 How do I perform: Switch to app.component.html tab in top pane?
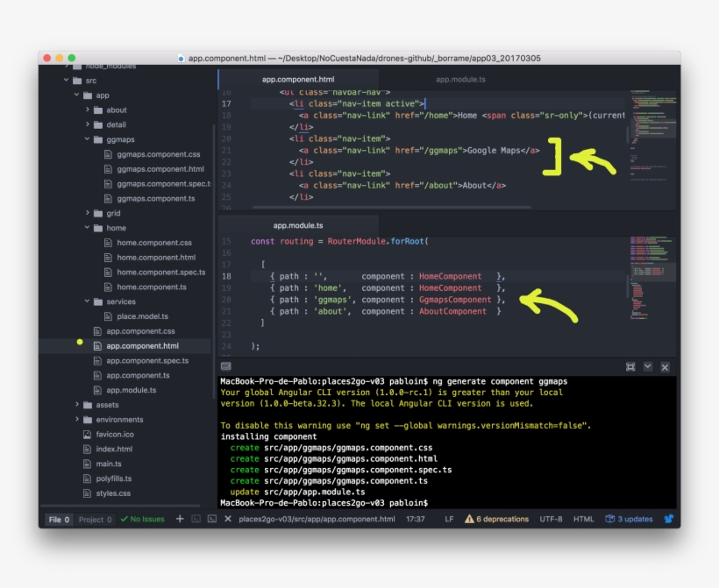[x=298, y=79]
